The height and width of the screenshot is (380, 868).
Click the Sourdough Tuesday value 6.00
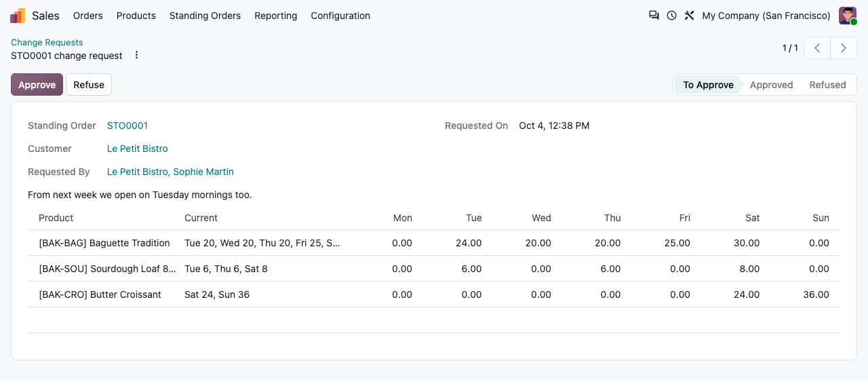tap(471, 269)
